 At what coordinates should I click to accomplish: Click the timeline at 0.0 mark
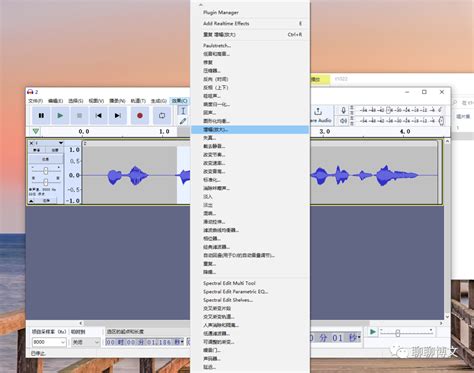[84, 132]
